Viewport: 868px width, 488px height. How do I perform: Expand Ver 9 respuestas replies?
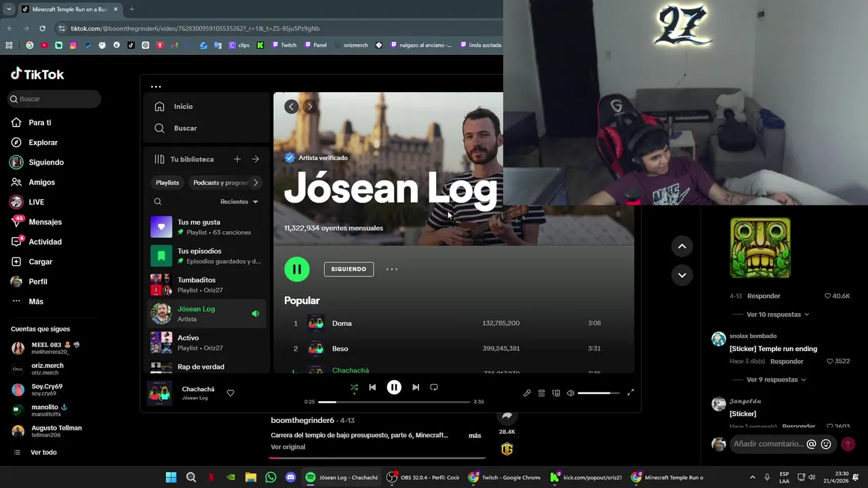tap(776, 380)
